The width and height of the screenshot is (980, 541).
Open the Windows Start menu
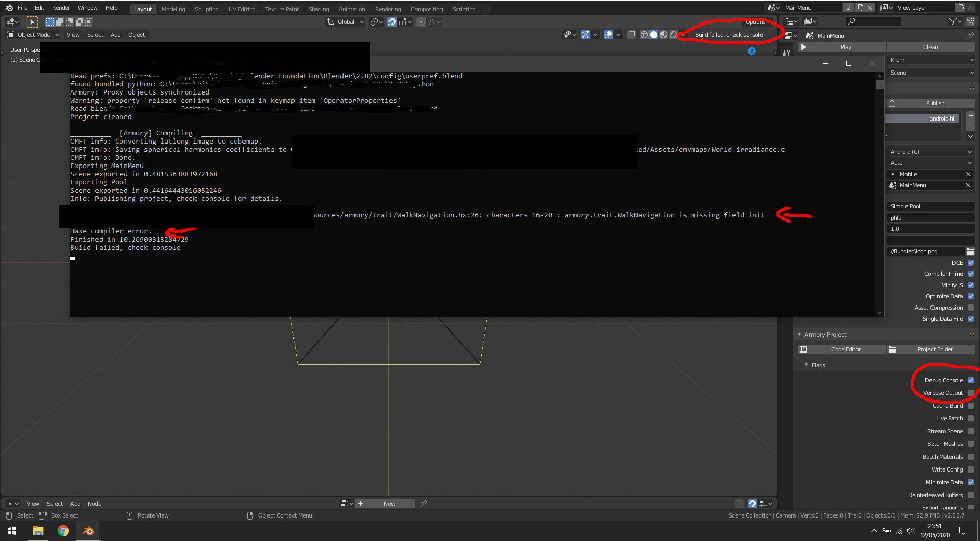[x=12, y=531]
